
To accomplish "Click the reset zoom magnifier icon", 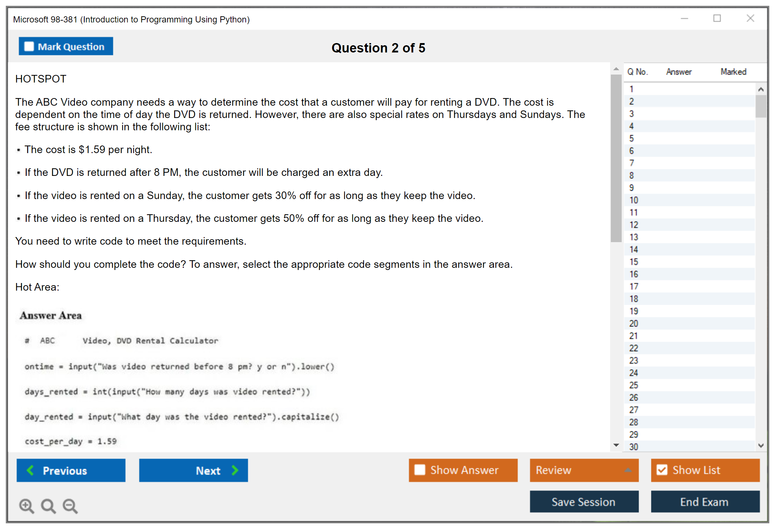I will (48, 506).
